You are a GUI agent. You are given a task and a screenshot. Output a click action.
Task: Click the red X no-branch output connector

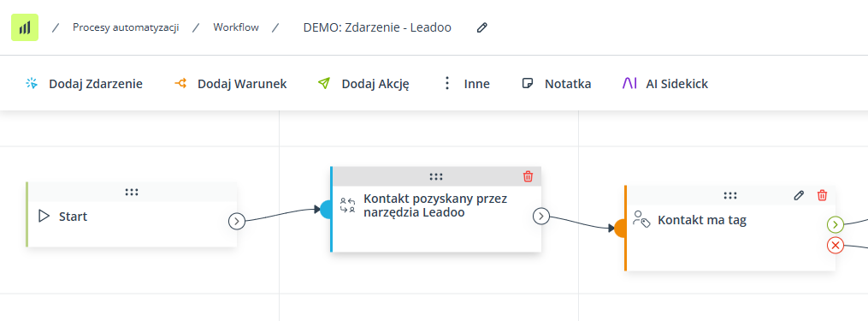point(835,245)
